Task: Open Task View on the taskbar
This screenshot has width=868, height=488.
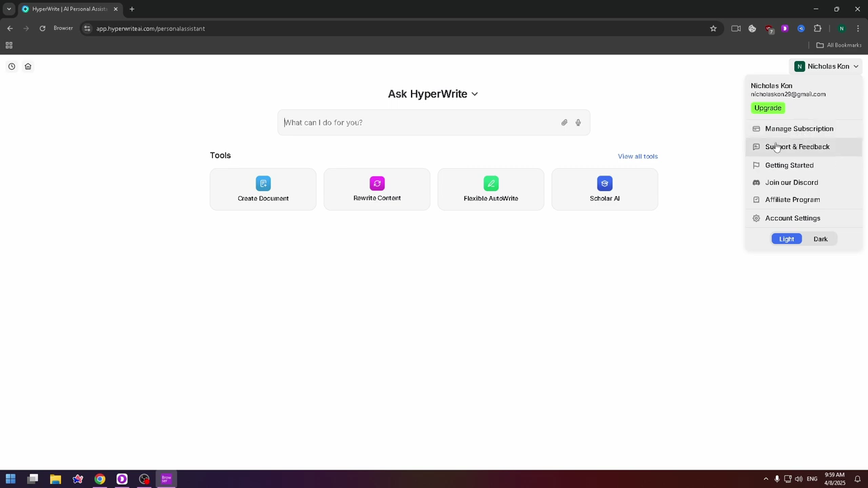Action: [33, 479]
